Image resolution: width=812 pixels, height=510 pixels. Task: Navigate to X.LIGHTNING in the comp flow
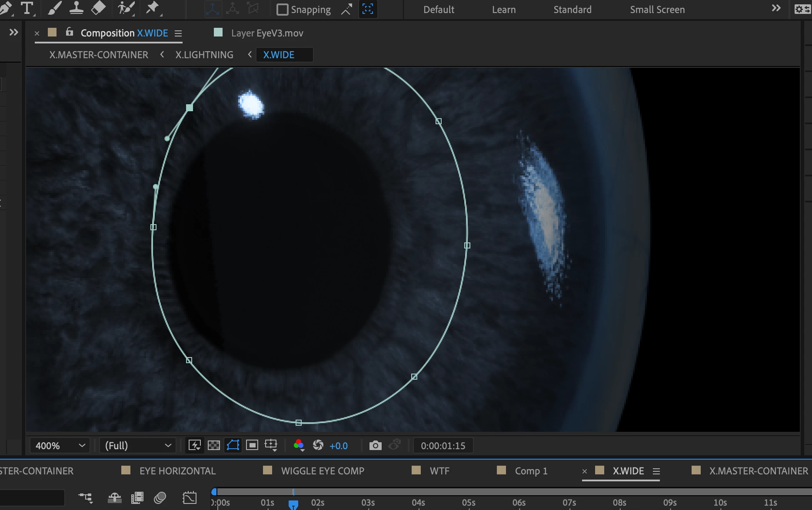pyautogui.click(x=204, y=55)
